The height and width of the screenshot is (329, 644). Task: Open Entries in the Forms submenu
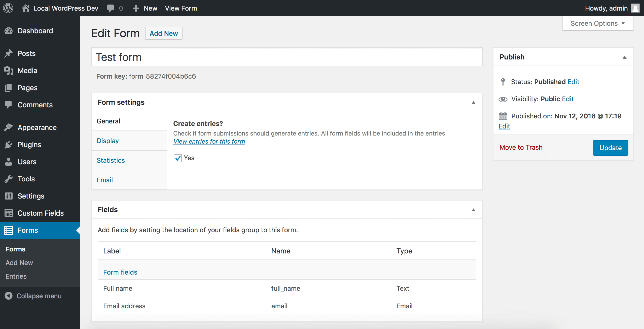pos(16,276)
